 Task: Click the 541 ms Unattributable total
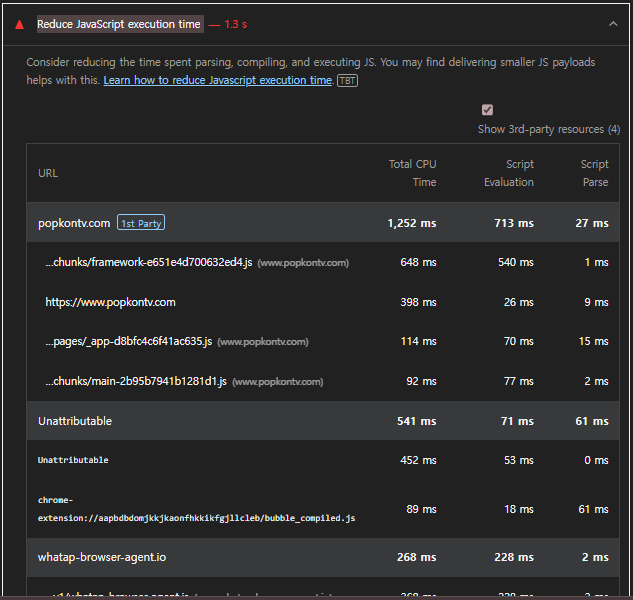(x=417, y=421)
